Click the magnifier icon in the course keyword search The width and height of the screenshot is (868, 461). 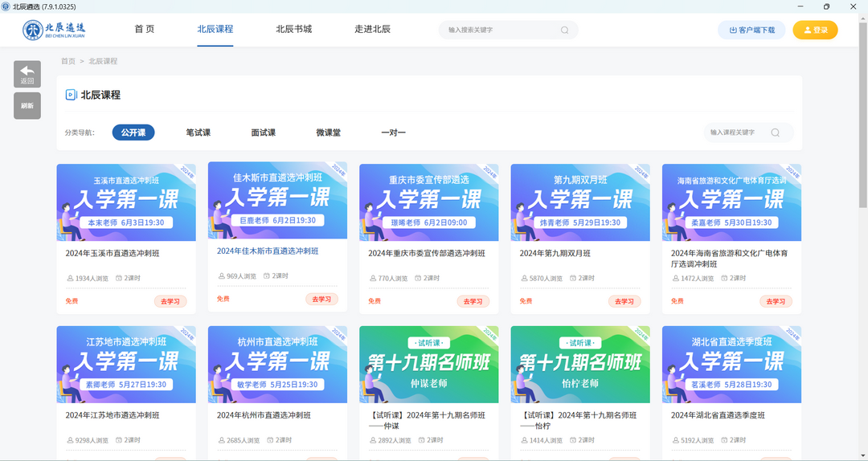[x=775, y=133]
